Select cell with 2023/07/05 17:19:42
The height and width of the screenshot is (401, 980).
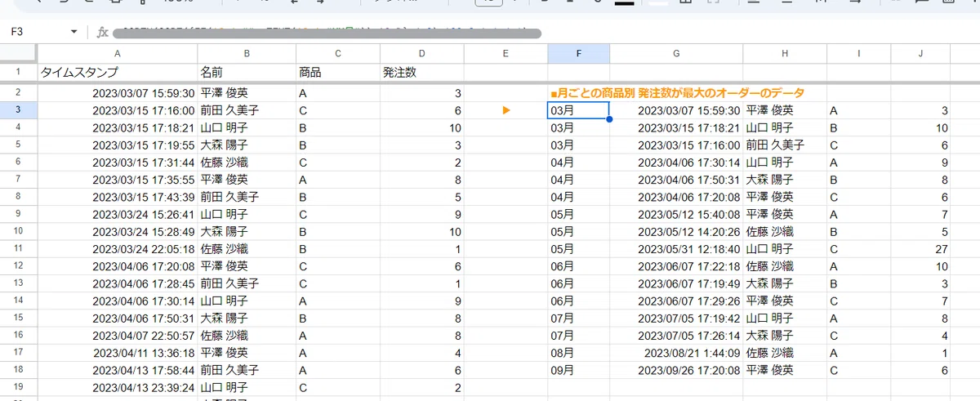coord(676,318)
